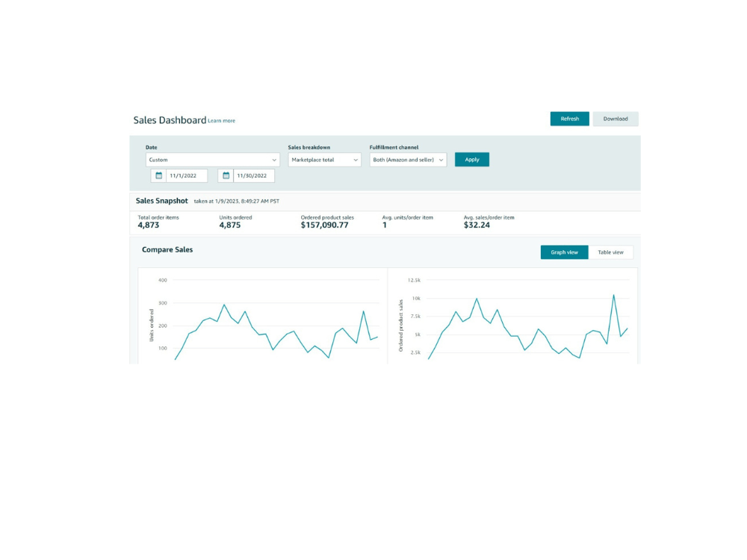Switch to Table view
The image size is (747, 560).
611,252
